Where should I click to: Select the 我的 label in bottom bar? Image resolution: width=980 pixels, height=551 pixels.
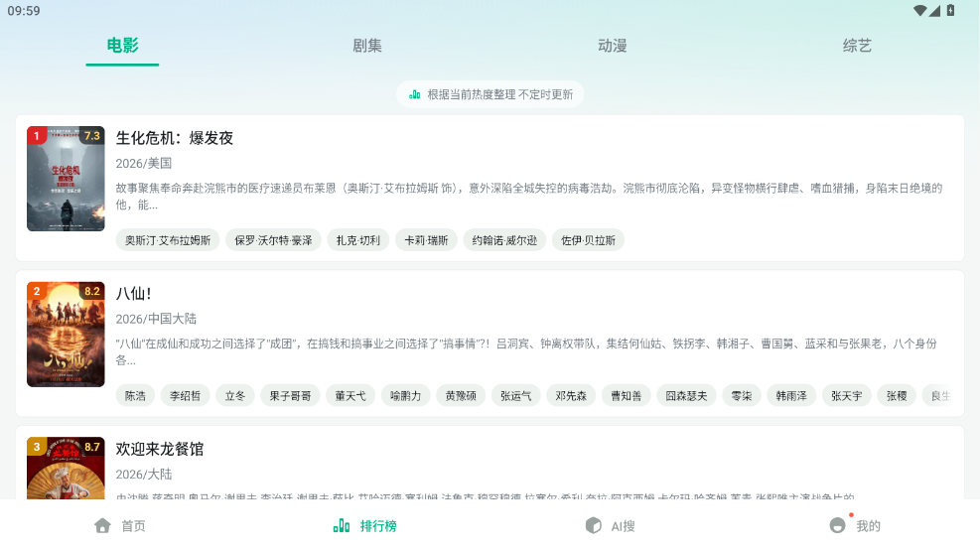click(x=868, y=526)
